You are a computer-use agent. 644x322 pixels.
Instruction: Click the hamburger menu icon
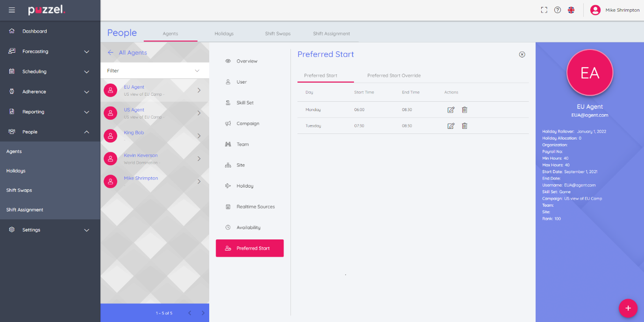point(12,10)
